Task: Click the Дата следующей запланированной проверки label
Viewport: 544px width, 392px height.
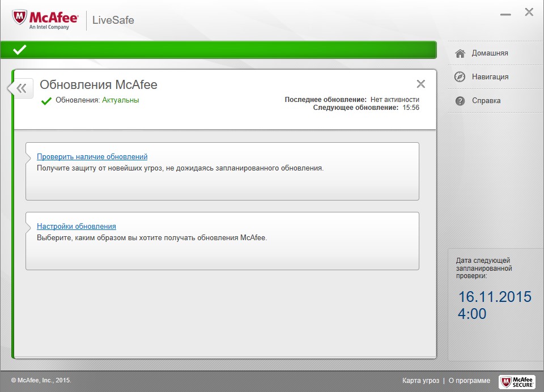Action: point(483,268)
